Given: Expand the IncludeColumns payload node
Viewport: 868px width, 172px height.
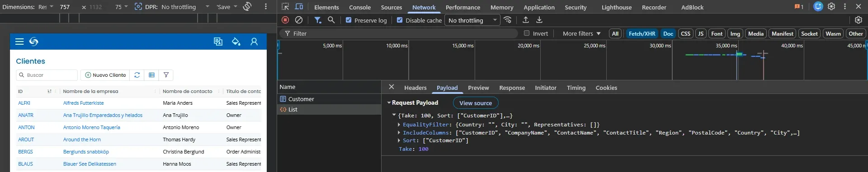Looking at the screenshot, I should point(399,133).
